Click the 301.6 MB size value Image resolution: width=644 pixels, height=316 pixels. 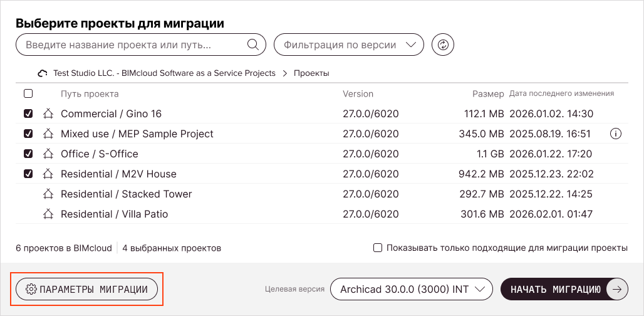(x=482, y=214)
